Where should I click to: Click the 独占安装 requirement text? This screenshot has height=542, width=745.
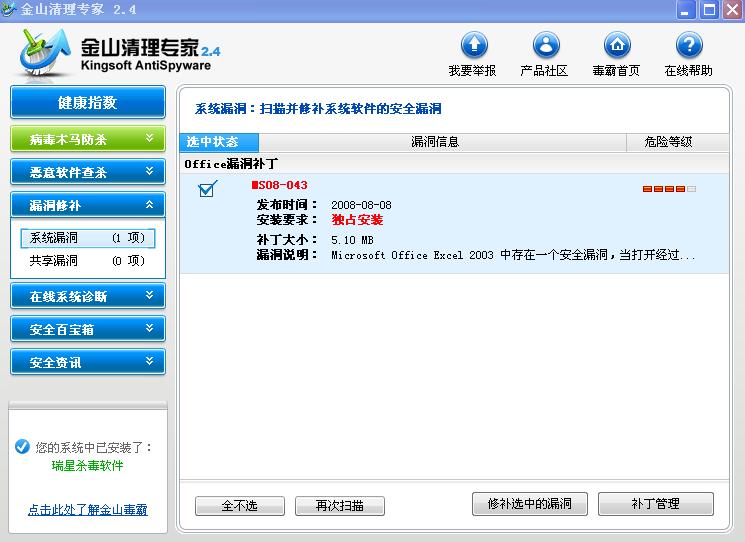357,220
